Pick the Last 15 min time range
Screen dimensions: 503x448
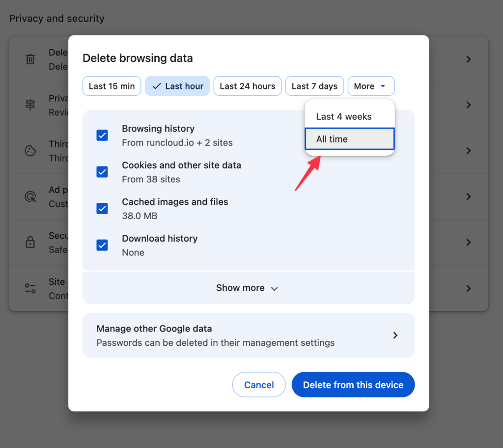pyautogui.click(x=112, y=86)
